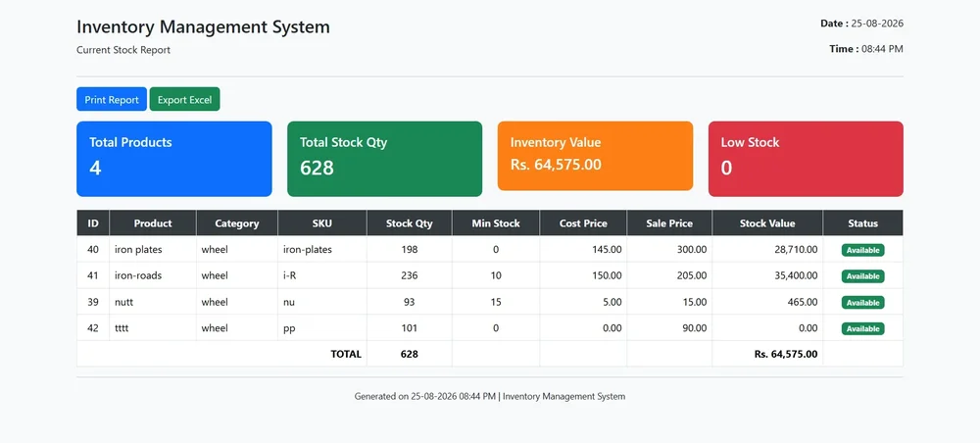This screenshot has height=443, width=980.
Task: Select the Total Products card
Action: coord(173,159)
